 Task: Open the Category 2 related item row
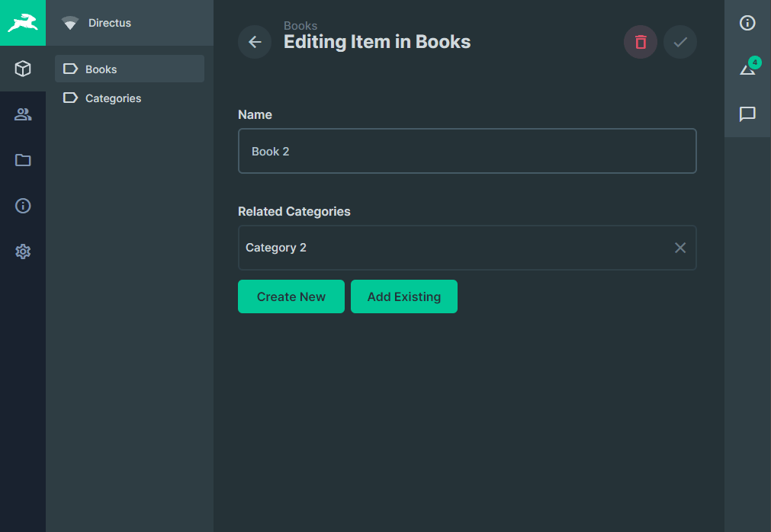tap(467, 248)
